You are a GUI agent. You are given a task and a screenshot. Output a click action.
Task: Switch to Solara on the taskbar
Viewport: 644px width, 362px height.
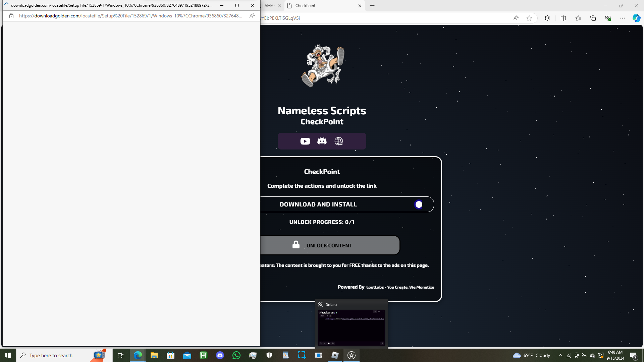pyautogui.click(x=352, y=355)
